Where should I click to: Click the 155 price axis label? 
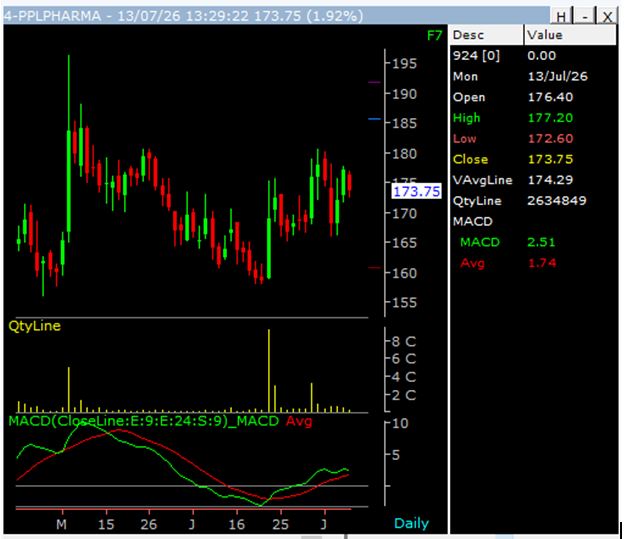[x=404, y=303]
